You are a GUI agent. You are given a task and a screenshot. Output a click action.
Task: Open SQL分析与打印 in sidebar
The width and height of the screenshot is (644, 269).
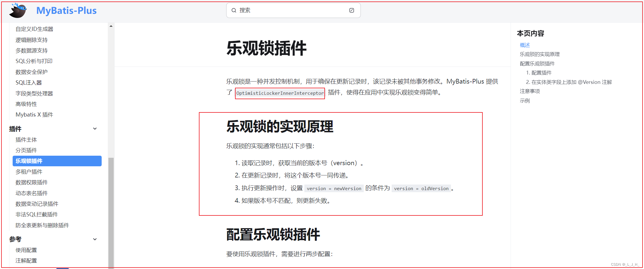(x=34, y=61)
